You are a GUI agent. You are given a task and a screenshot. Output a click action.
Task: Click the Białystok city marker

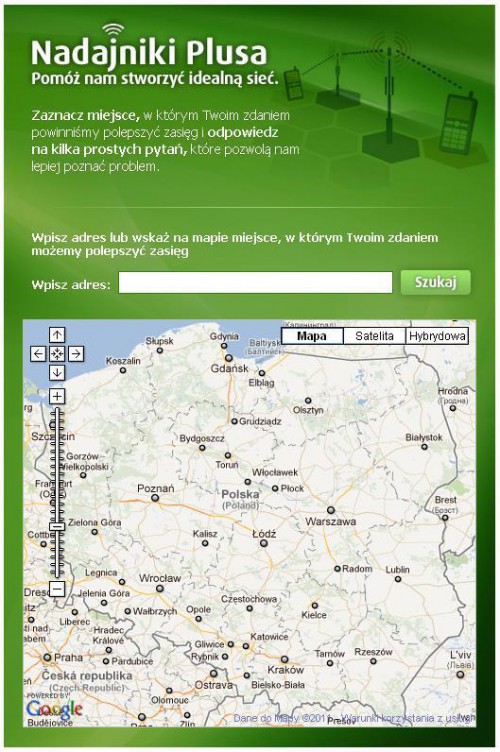tap(424, 447)
